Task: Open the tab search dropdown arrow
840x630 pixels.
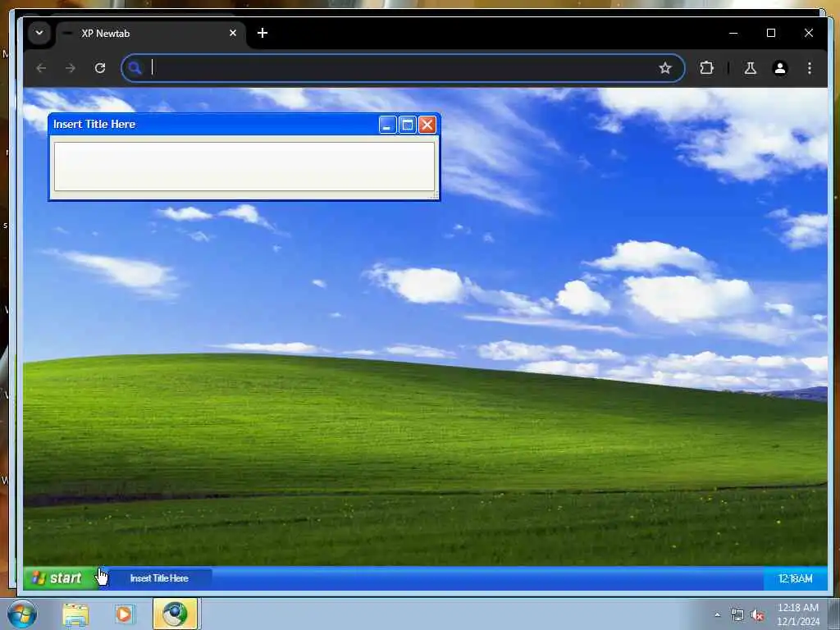Action: coord(39,33)
